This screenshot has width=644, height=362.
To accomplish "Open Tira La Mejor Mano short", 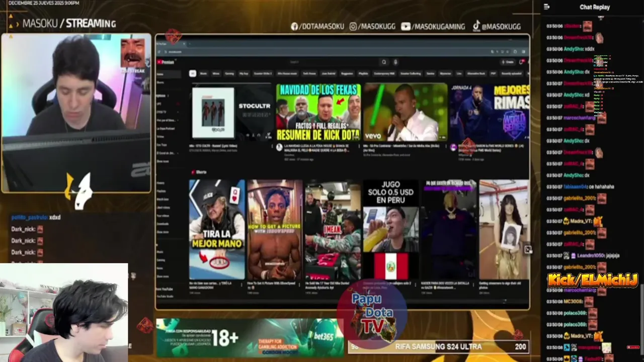I will (x=217, y=229).
